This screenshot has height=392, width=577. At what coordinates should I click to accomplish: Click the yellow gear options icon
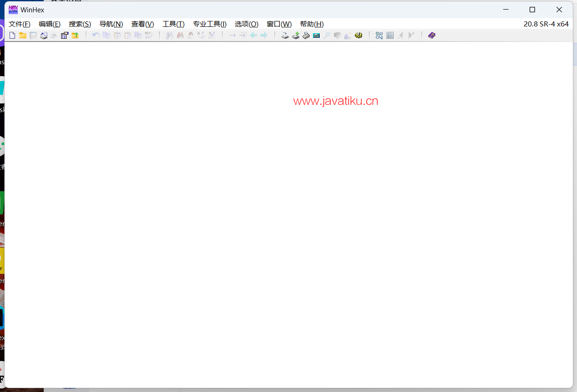point(359,35)
